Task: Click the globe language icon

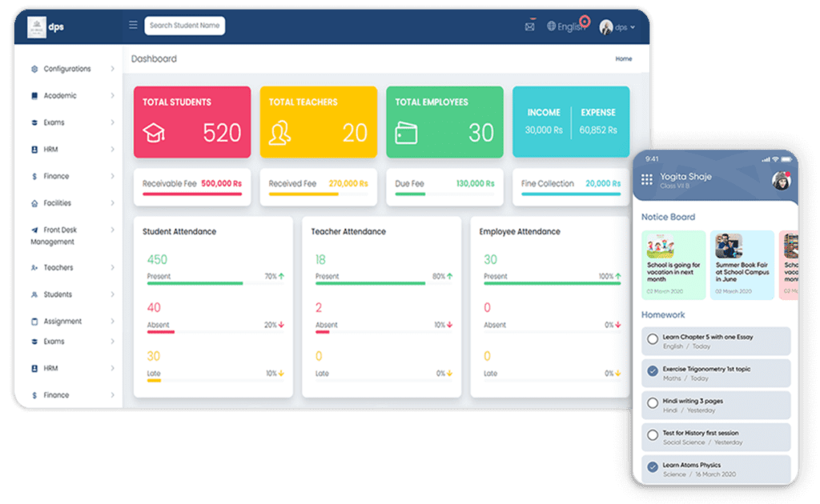Action: [551, 26]
